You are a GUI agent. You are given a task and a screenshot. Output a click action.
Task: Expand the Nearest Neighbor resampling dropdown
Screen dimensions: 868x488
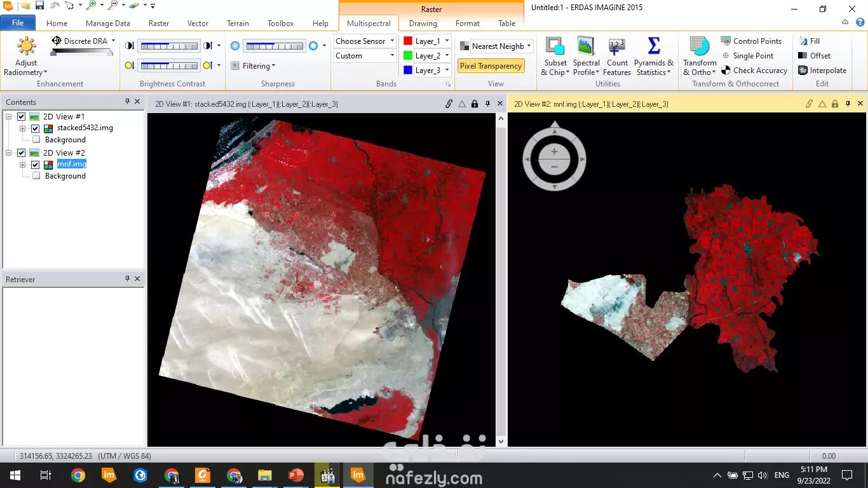click(529, 46)
